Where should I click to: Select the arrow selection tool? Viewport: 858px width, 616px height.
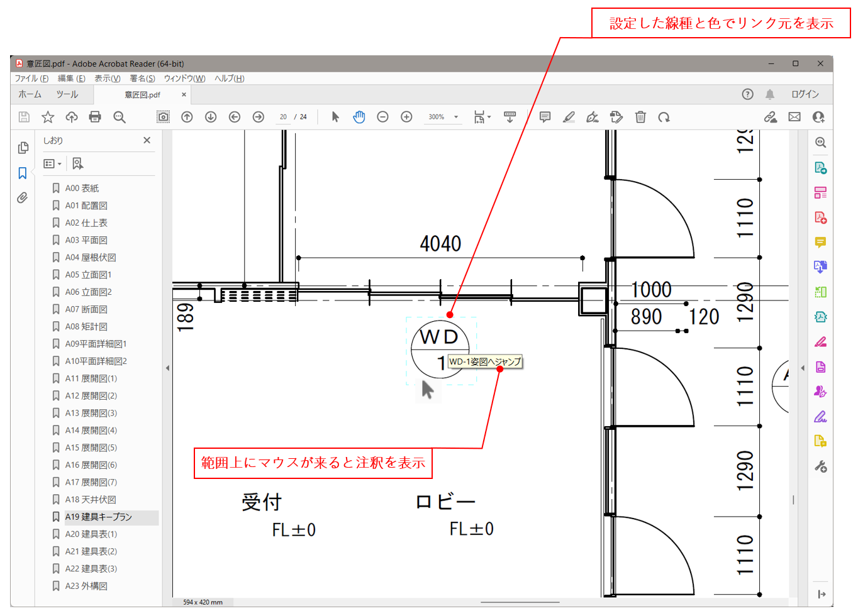point(335,117)
